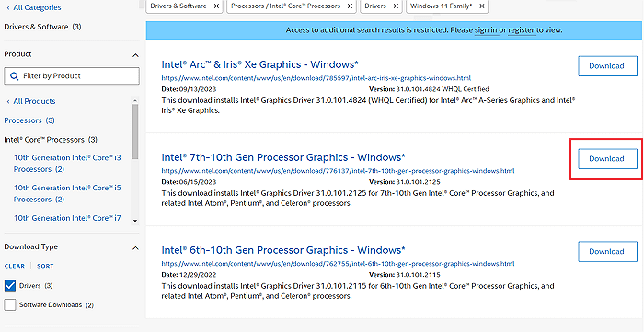The image size is (644, 332).
Task: Click the search magnifier icon in product filter
Action: pos(14,76)
